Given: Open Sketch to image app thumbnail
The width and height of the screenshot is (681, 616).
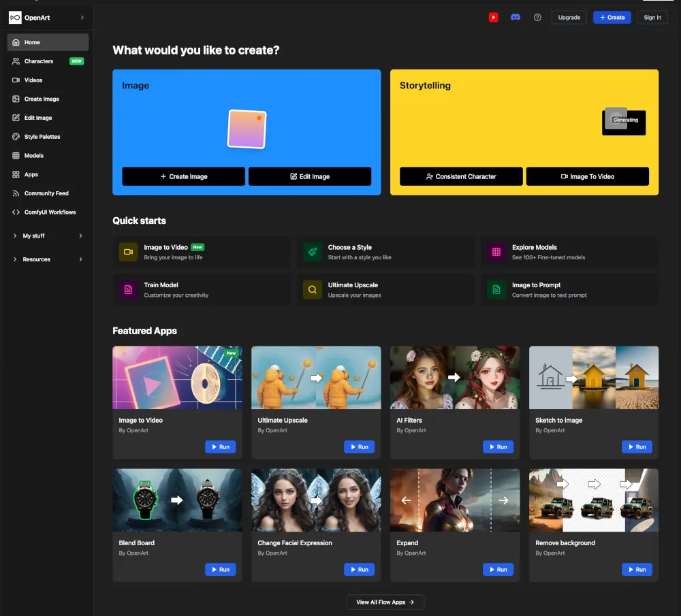Looking at the screenshot, I should tap(594, 377).
